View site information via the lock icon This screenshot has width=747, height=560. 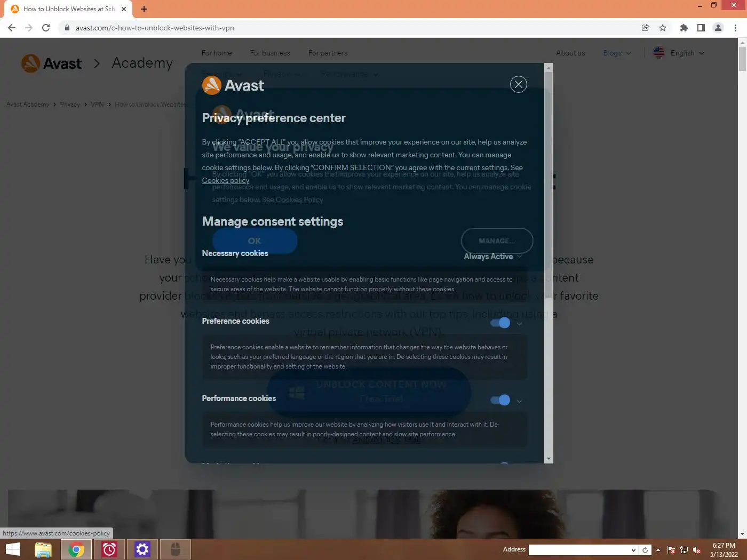(67, 28)
